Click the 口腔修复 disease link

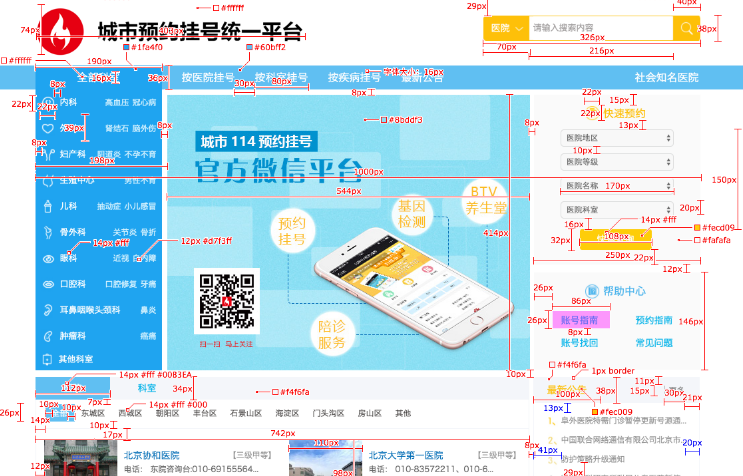coord(120,284)
